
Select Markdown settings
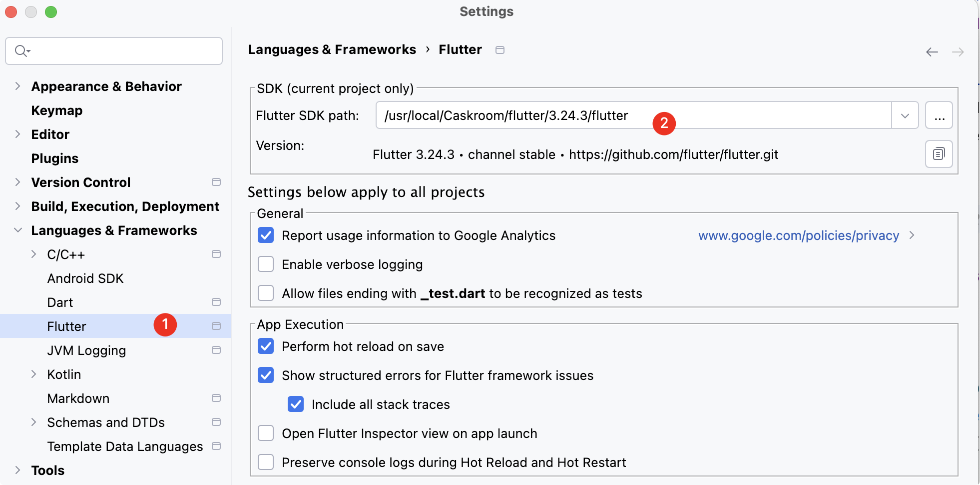coord(78,398)
